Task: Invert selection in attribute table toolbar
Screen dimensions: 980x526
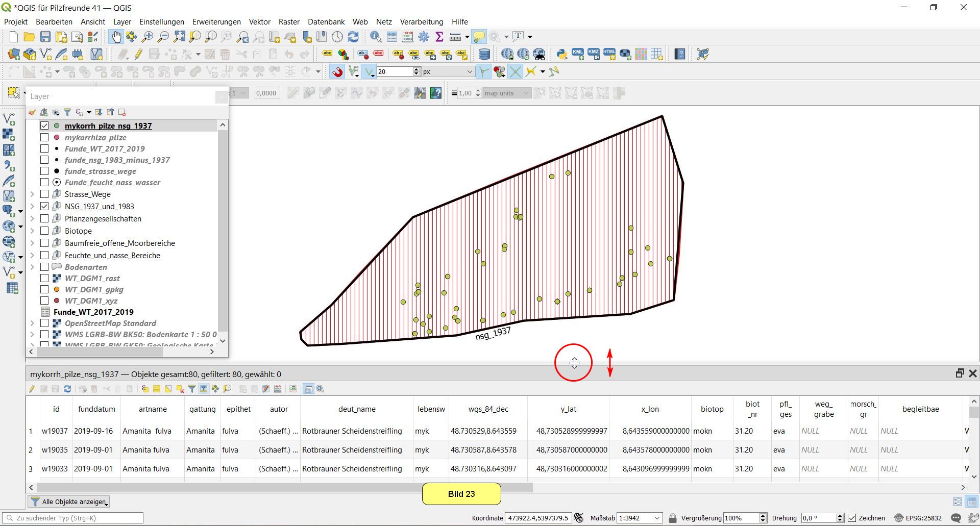Action: pos(168,389)
